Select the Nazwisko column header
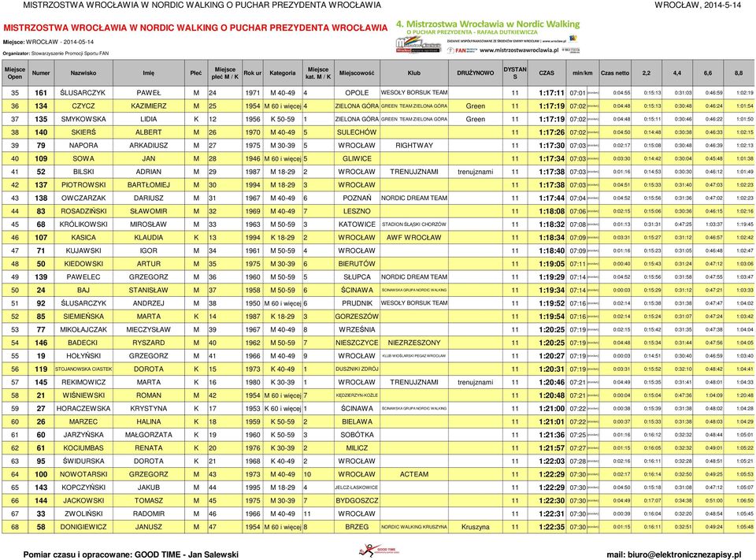 [83, 73]
